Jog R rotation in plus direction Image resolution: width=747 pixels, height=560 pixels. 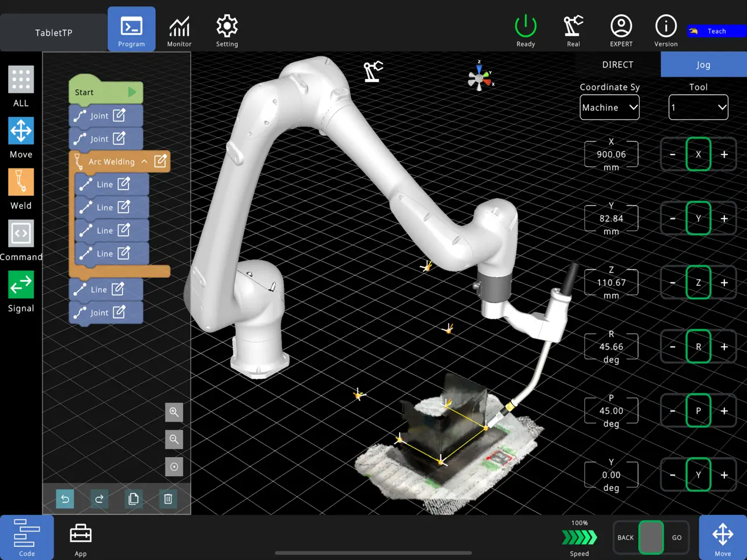[724, 347]
